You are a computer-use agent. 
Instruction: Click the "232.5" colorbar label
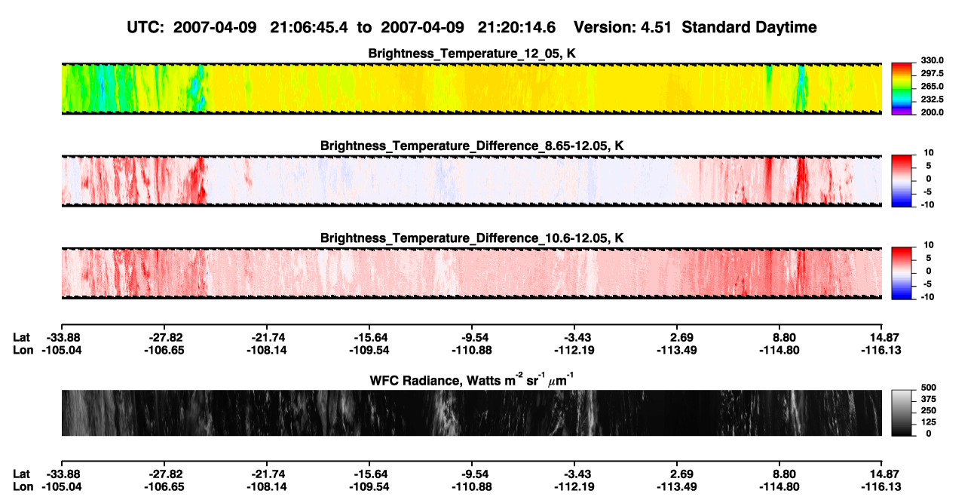tap(932, 100)
